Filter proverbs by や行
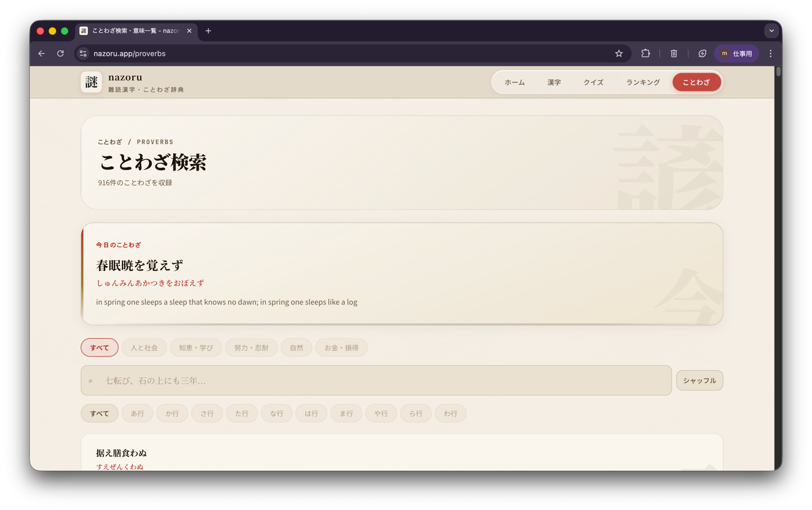 click(x=381, y=413)
